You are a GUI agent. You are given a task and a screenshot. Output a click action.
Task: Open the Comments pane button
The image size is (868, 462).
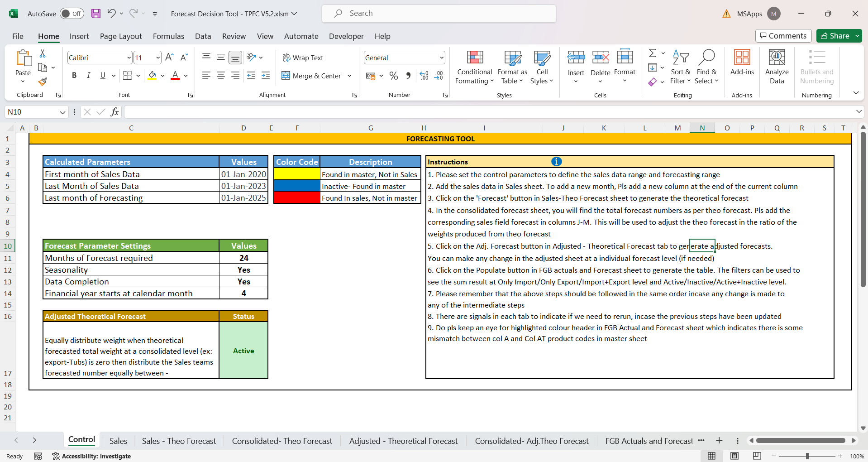783,36
